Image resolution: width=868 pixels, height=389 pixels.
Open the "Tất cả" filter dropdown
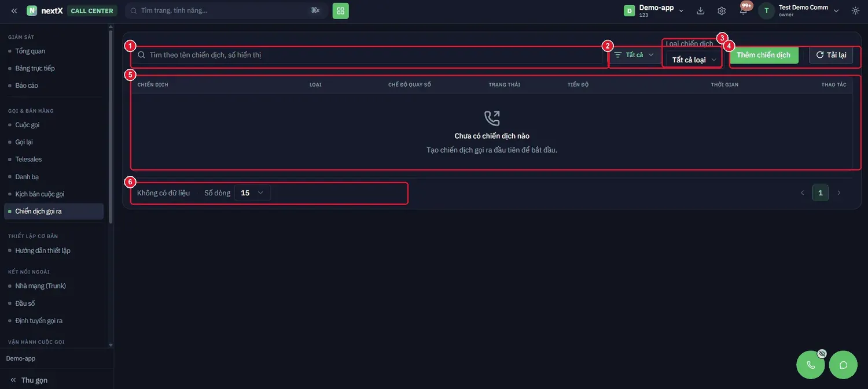[x=634, y=55]
